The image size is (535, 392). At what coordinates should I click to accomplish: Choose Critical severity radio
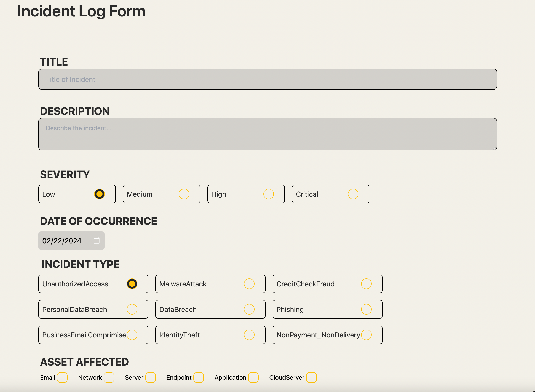click(353, 194)
